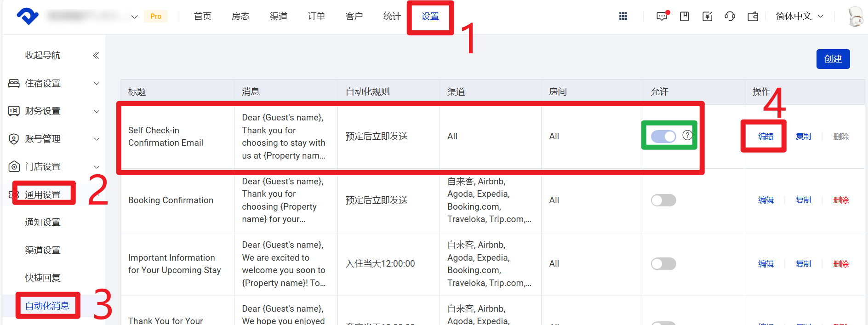Click 删除 for Important Information row
The image size is (868, 325).
point(841,264)
